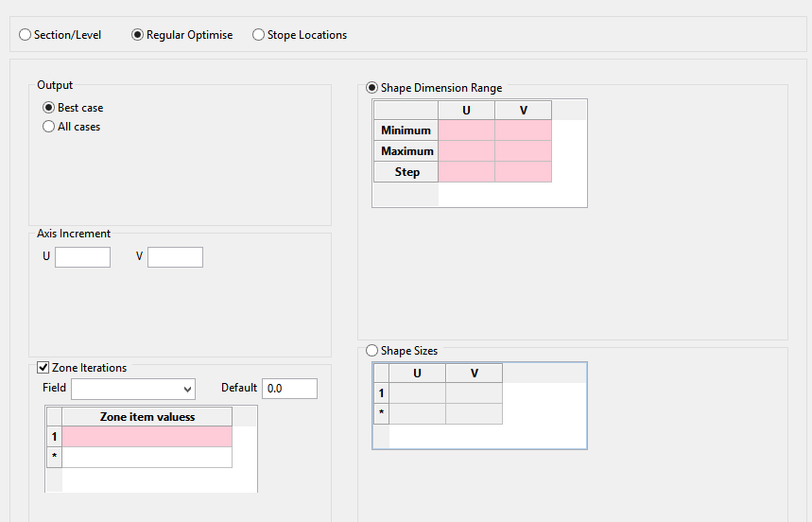Image resolution: width=812 pixels, height=522 pixels.
Task: Click the Minimum V cell
Action: pyautogui.click(x=523, y=130)
